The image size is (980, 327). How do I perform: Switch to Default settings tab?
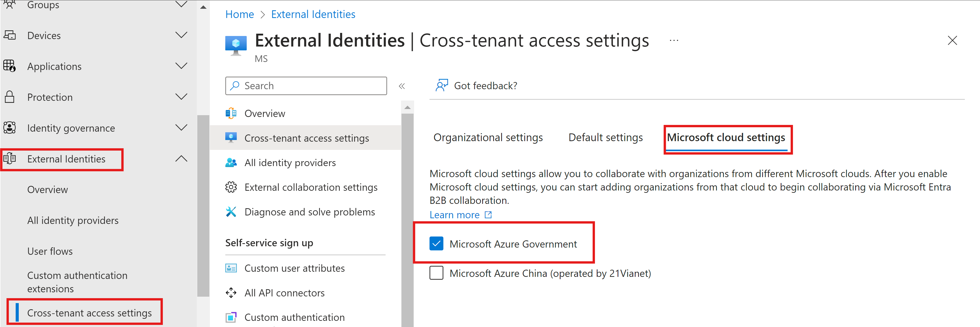pyautogui.click(x=606, y=138)
